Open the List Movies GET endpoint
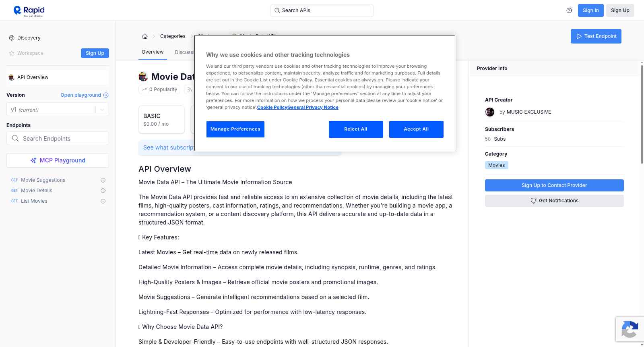The height and width of the screenshot is (347, 644). point(34,201)
